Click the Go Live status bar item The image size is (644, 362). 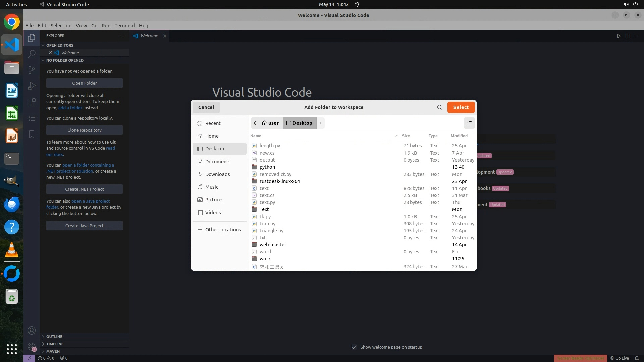(x=620, y=358)
